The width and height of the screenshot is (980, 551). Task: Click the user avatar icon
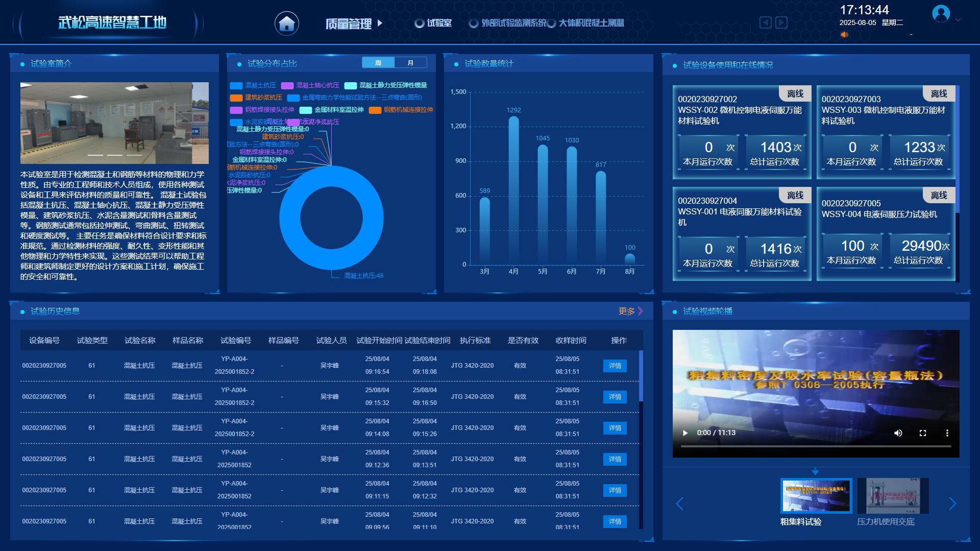click(941, 13)
